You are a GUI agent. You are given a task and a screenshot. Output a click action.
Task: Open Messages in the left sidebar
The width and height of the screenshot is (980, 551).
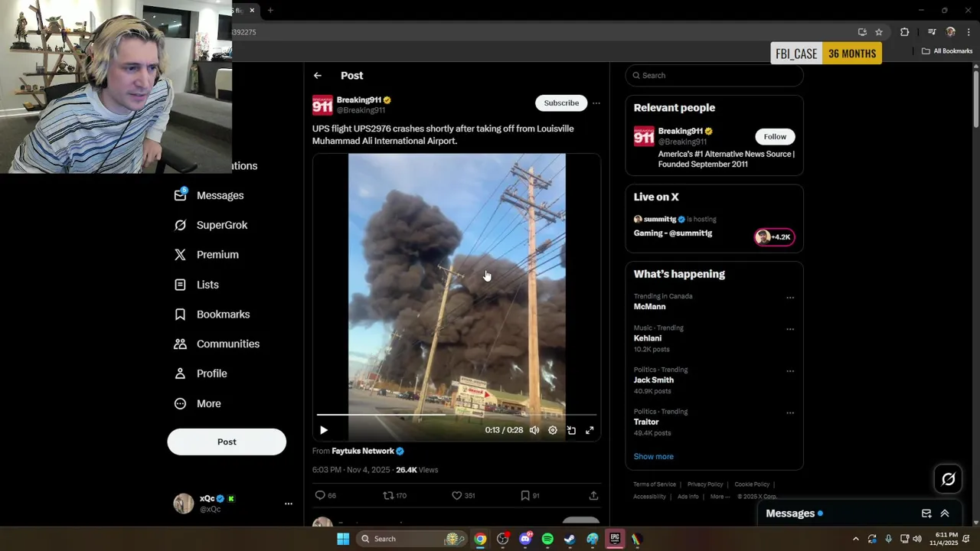pos(209,195)
